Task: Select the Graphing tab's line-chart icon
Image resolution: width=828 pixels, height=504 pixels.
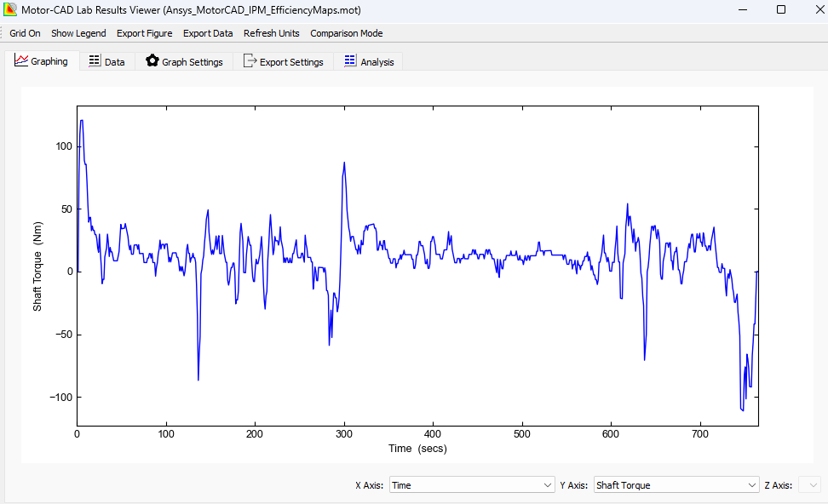Action: tap(20, 60)
